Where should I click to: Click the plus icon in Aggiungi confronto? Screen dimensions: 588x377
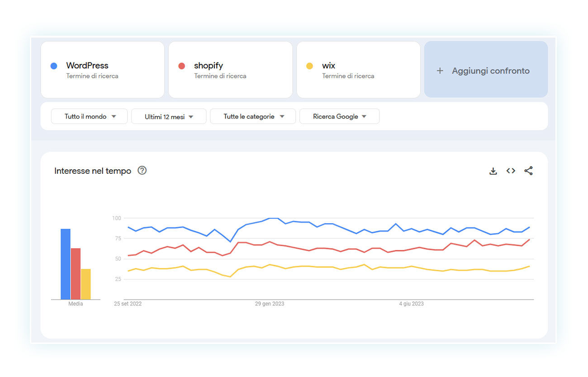[x=440, y=71]
